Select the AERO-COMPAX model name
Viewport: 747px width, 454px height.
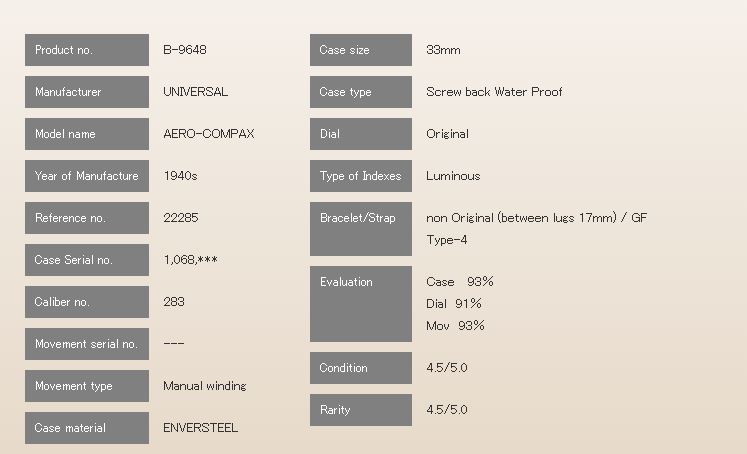point(208,134)
